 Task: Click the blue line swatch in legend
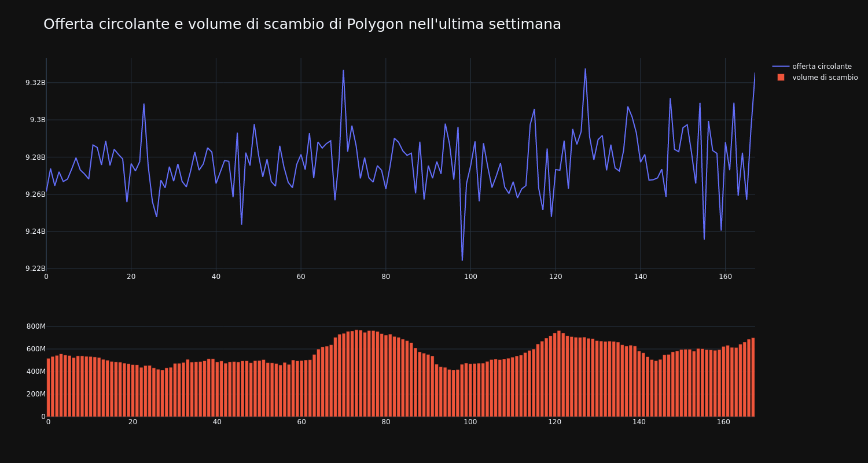point(781,67)
